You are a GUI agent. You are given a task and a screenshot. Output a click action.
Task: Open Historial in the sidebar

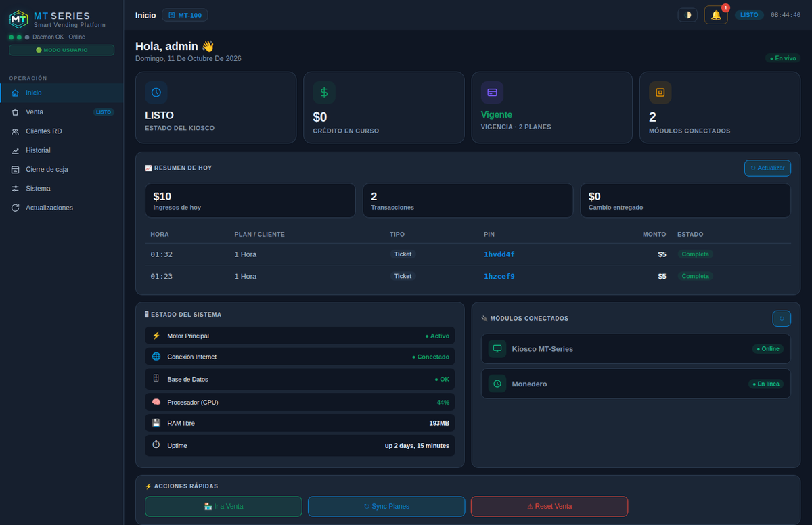(62, 150)
